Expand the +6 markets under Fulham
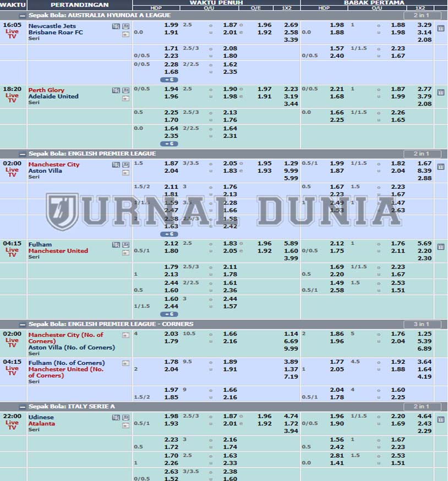This screenshot has width=448, height=481. (169, 314)
